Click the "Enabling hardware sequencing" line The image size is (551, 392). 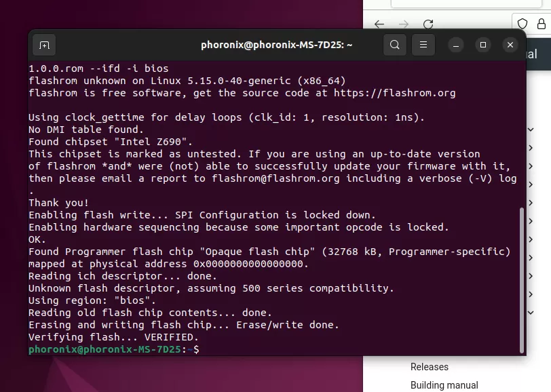[x=239, y=227]
